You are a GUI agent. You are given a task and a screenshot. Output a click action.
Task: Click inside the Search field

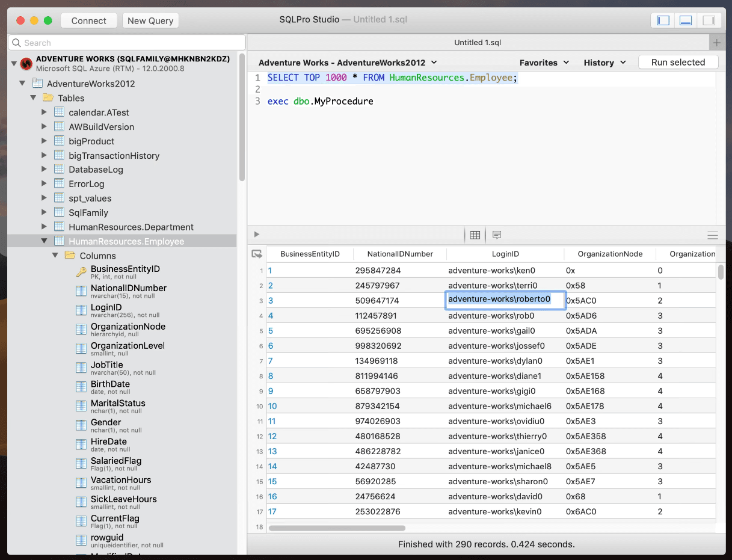point(90,43)
